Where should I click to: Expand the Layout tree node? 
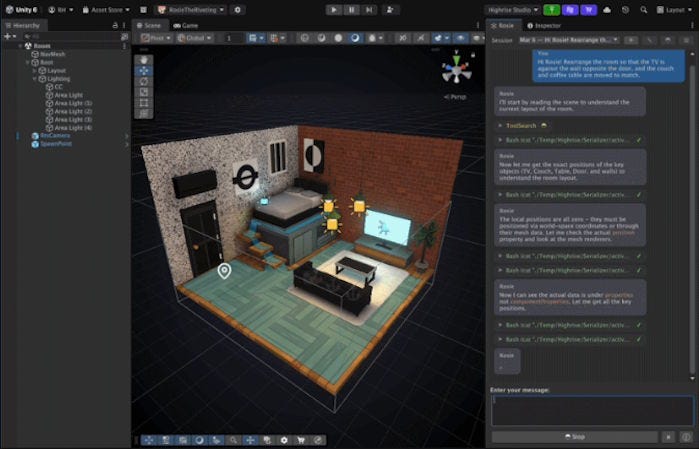point(35,70)
